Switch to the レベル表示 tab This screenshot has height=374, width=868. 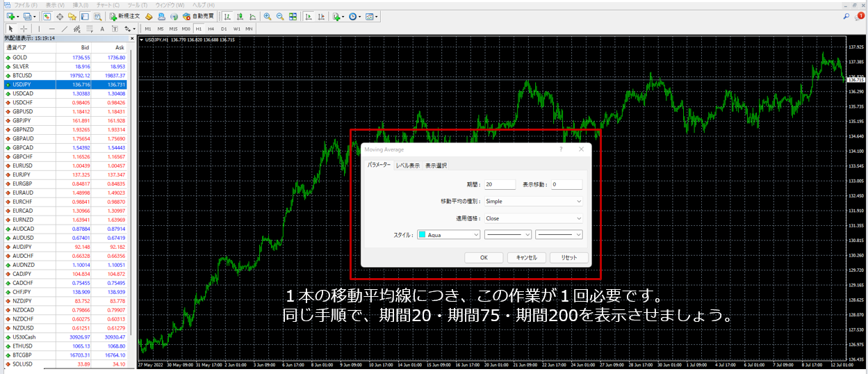tap(407, 165)
